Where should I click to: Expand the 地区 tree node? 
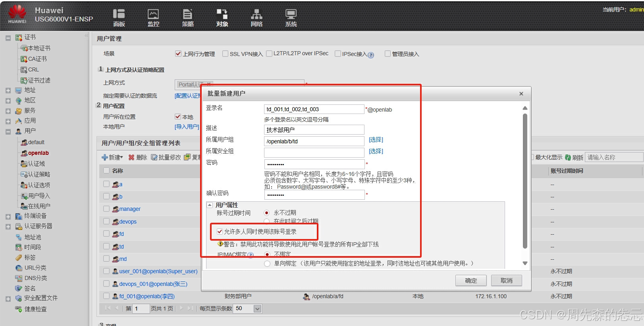pyautogui.click(x=8, y=101)
